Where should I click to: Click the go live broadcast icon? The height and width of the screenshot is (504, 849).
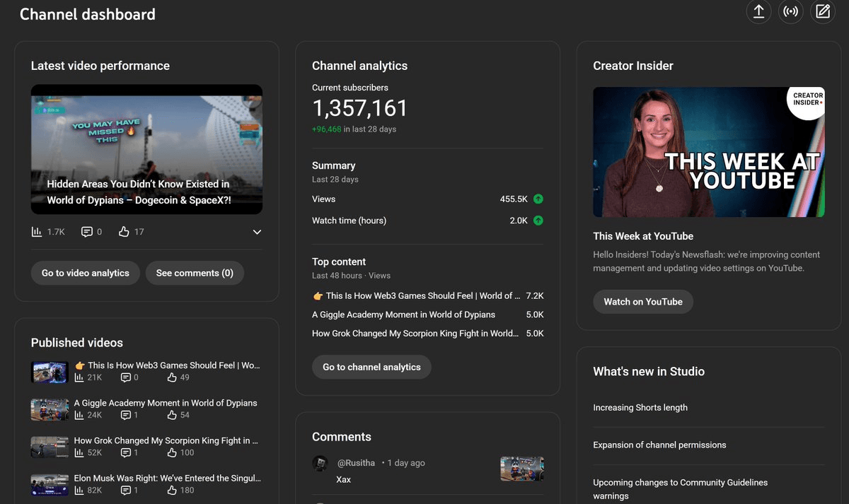tap(790, 11)
